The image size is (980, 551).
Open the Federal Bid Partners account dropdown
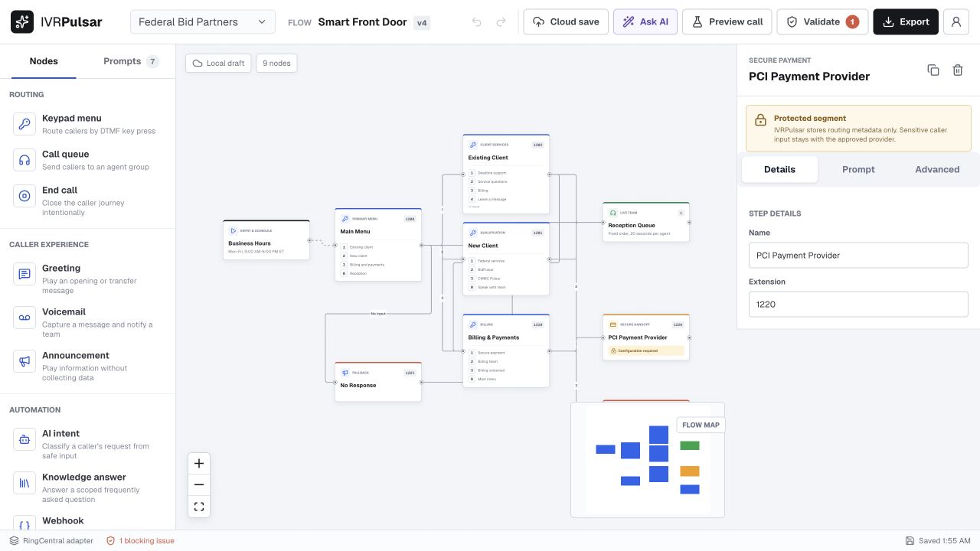coord(203,22)
